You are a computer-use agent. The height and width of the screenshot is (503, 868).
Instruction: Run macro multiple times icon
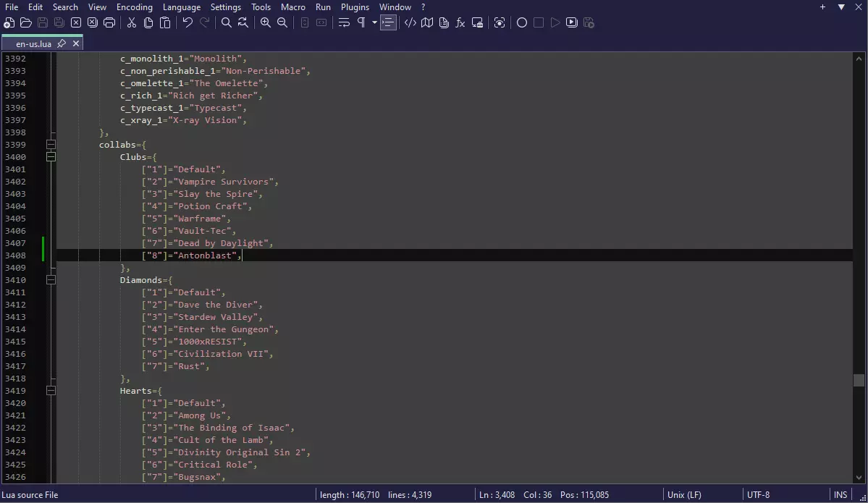572,22
